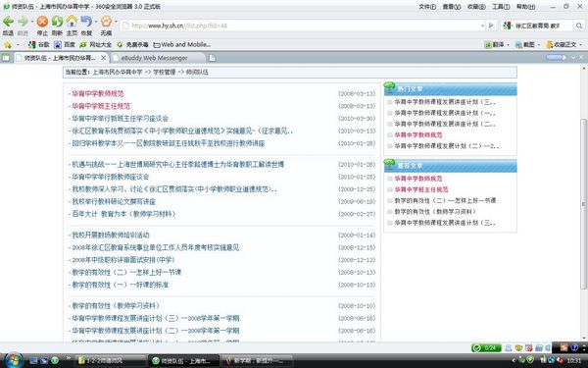
Task: Open the Baidu bookmark 百度
Action: coord(65,45)
